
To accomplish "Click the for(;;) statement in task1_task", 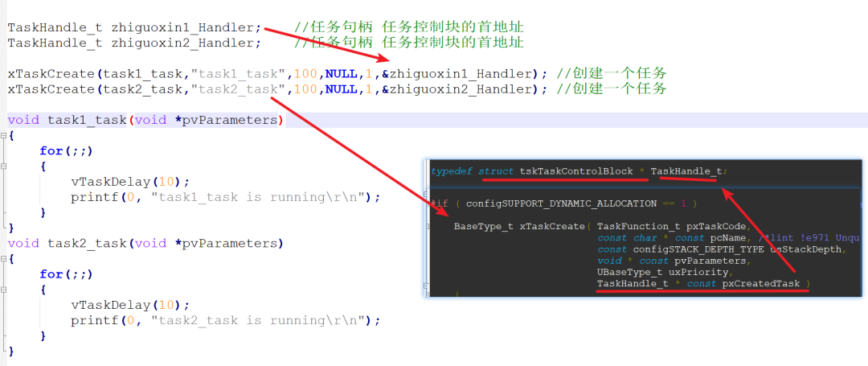I will [x=66, y=150].
